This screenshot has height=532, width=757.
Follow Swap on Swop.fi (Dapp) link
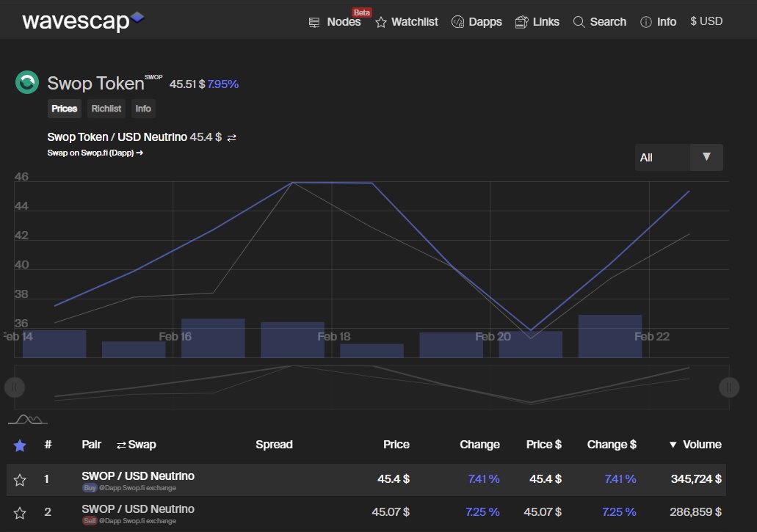pyautogui.click(x=95, y=153)
